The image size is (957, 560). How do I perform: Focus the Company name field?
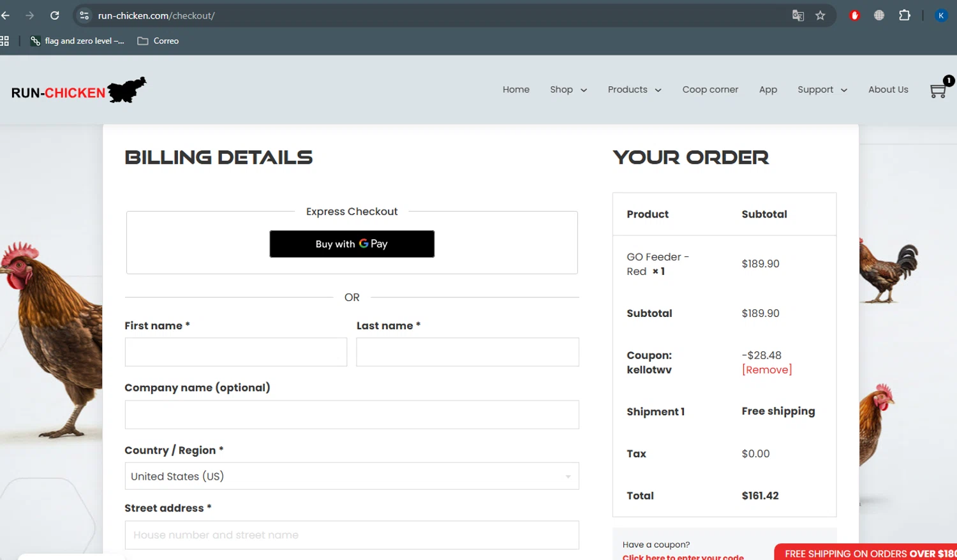pos(352,415)
